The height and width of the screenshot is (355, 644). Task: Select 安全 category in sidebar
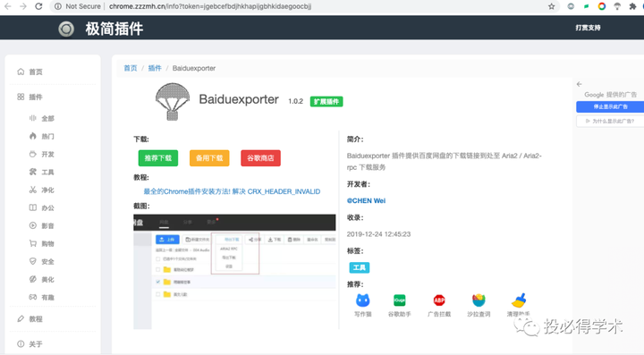42,261
